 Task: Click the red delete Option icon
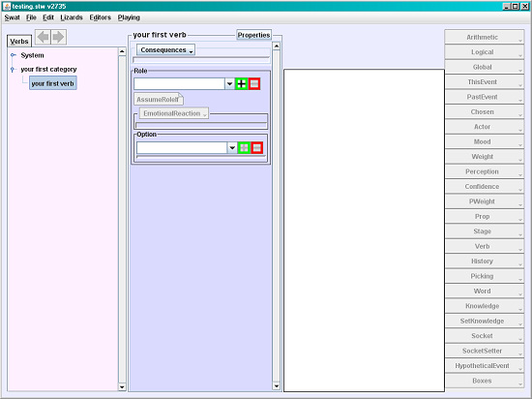(x=257, y=148)
